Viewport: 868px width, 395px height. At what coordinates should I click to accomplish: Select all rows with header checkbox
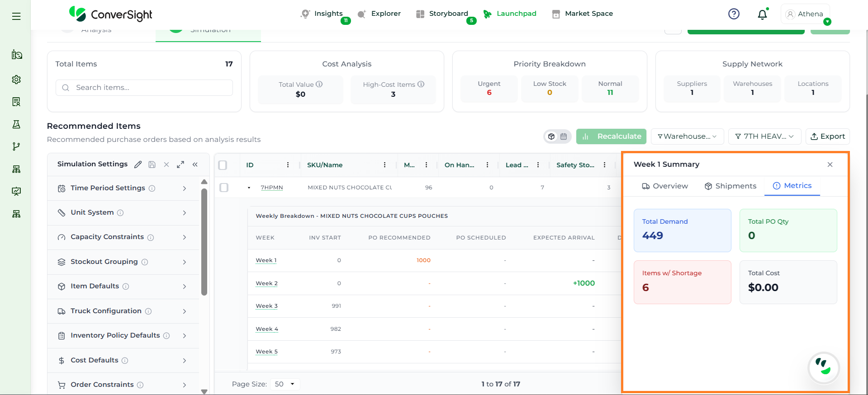coord(223,165)
